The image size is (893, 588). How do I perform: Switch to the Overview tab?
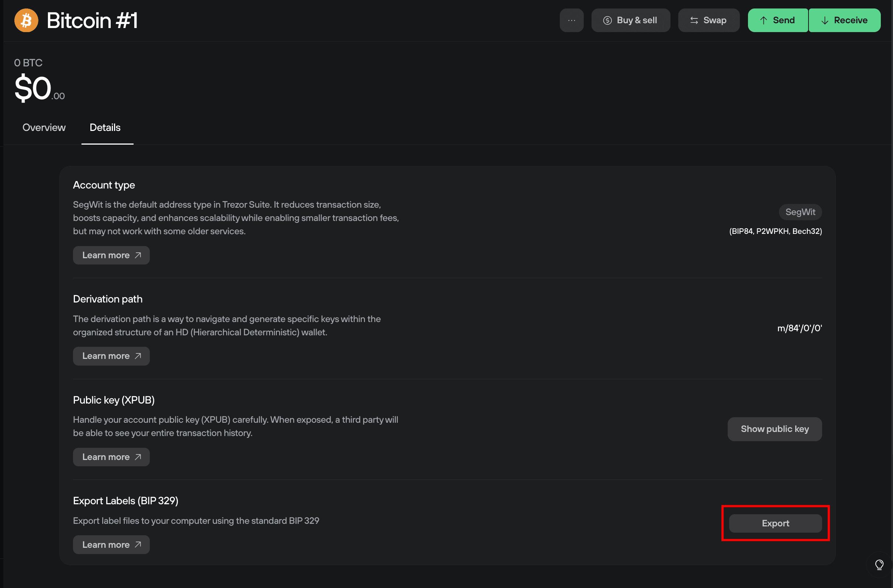pos(44,128)
